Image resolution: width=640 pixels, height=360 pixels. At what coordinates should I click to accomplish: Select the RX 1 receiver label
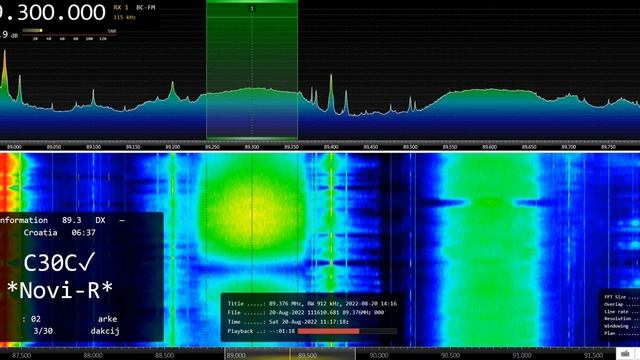point(121,7)
